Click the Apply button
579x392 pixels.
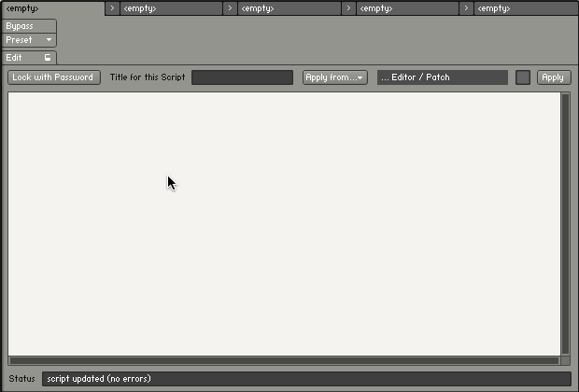(554, 77)
